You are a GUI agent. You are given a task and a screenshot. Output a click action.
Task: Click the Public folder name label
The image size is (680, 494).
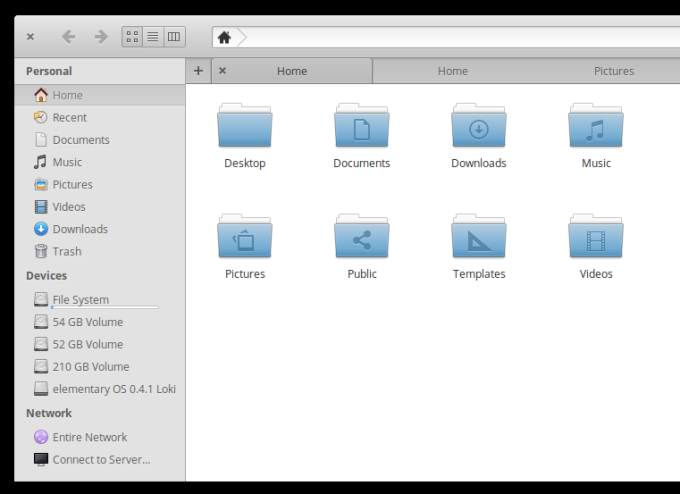click(x=362, y=274)
